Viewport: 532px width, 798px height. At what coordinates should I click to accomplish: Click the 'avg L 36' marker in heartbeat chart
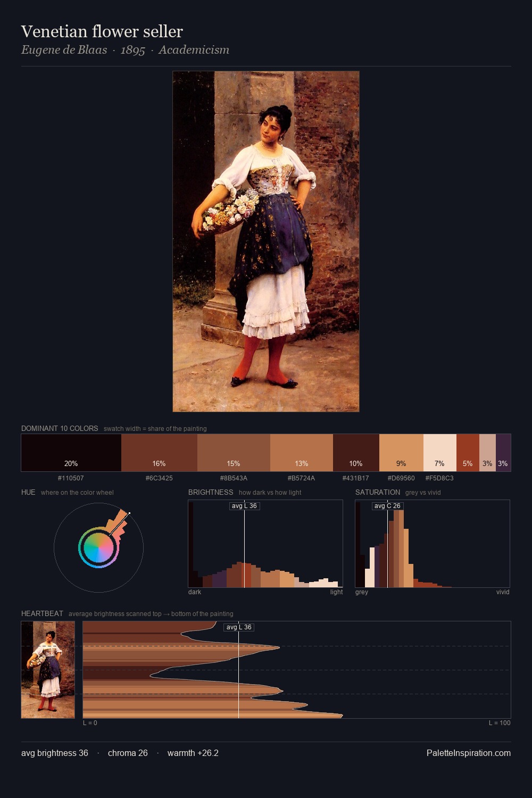239,627
